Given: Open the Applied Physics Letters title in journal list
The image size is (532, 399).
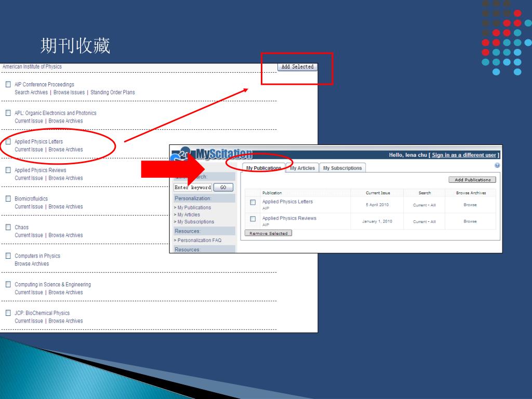Looking at the screenshot, I should point(38,141).
